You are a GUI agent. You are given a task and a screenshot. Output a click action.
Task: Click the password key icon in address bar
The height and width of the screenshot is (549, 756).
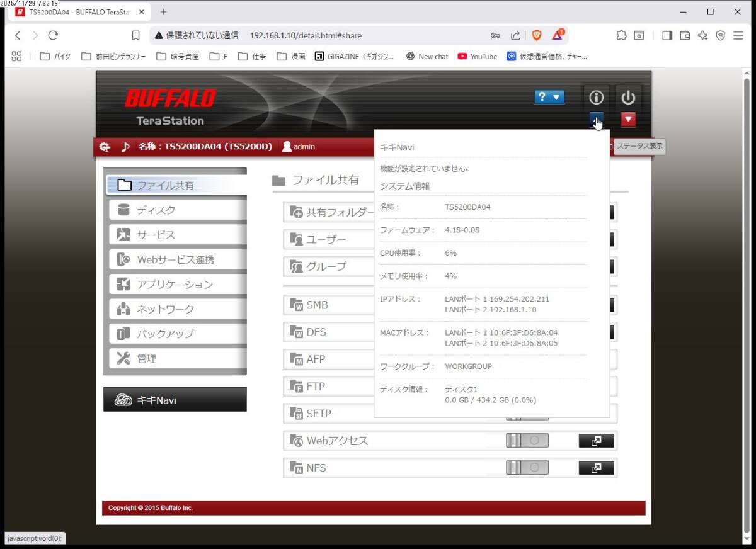tap(496, 36)
